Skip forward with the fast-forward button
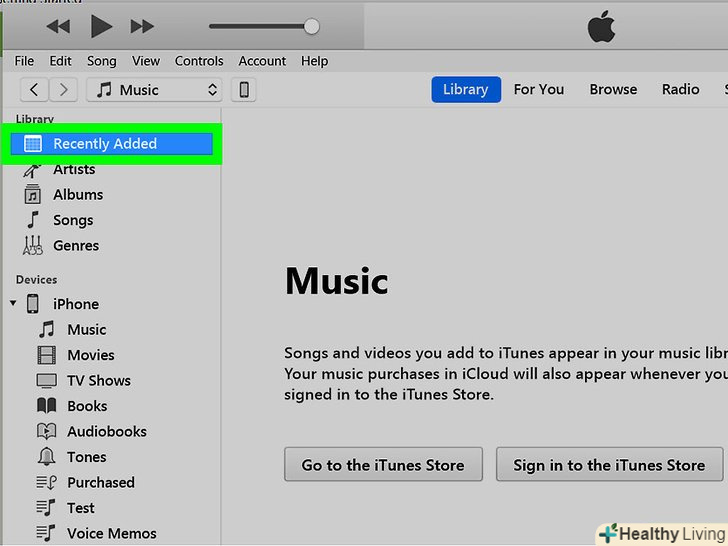This screenshot has width=728, height=546. click(x=142, y=26)
